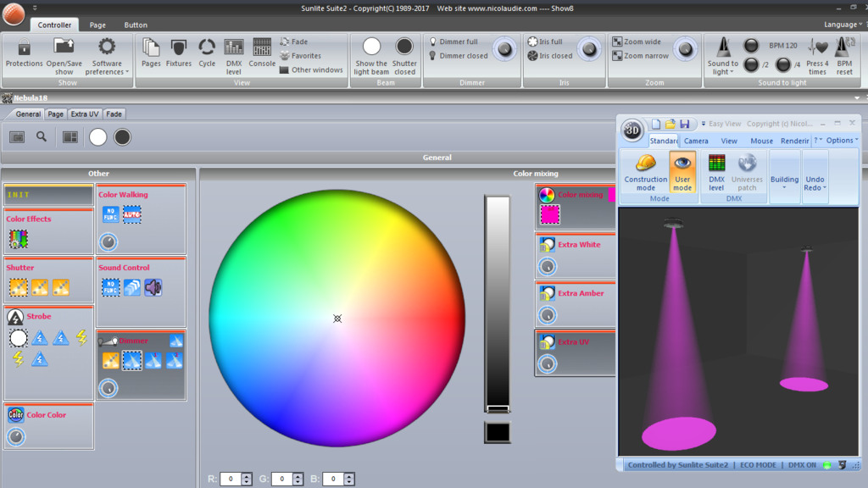Open the Language dropdown menu
The image size is (868, 488).
click(x=843, y=25)
